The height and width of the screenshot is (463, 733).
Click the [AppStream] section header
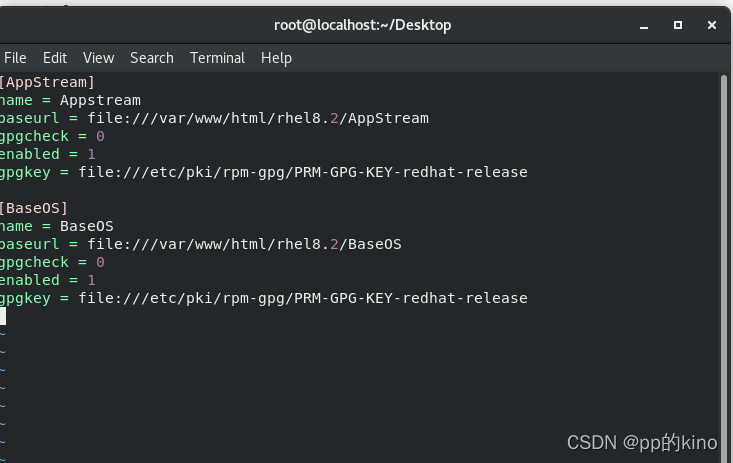click(x=47, y=82)
